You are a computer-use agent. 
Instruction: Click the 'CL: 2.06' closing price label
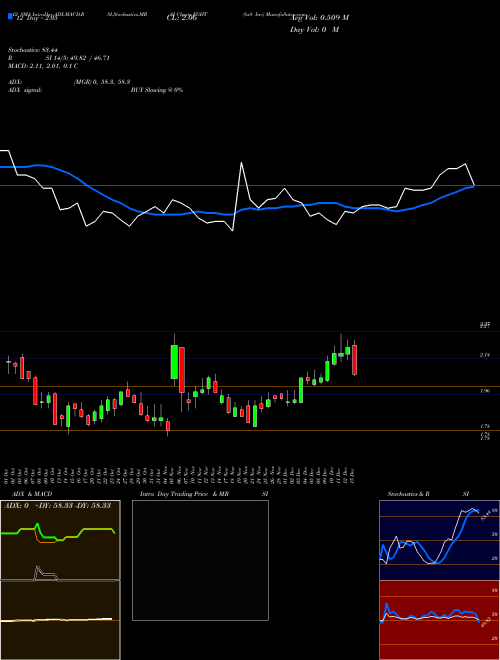point(182,18)
